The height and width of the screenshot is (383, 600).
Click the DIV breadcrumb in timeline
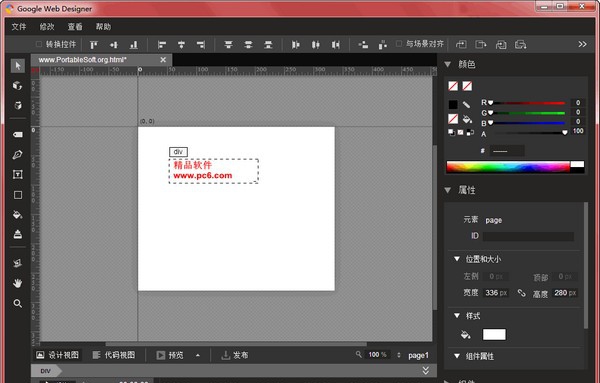46,371
